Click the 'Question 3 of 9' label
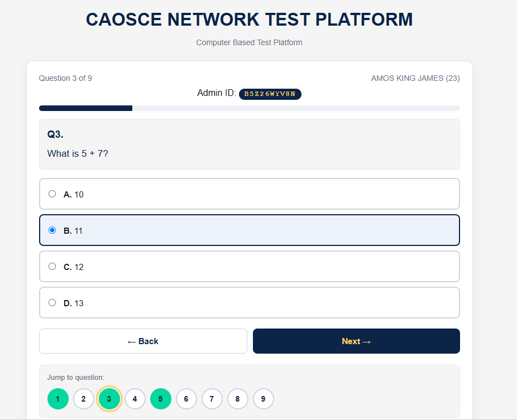This screenshot has width=517, height=420. coord(65,78)
